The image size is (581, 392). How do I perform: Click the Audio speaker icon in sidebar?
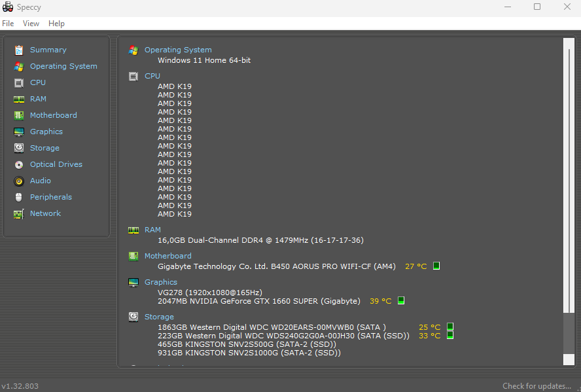[19, 181]
